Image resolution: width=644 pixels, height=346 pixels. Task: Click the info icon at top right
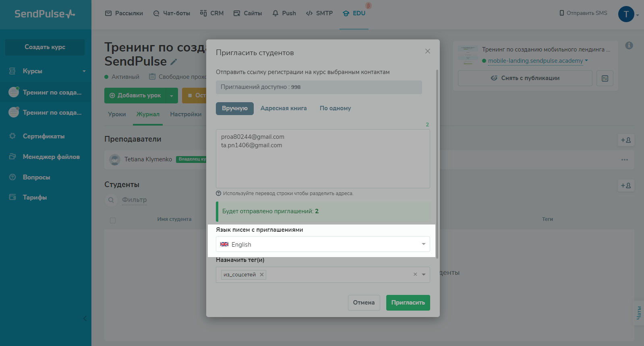[629, 45]
